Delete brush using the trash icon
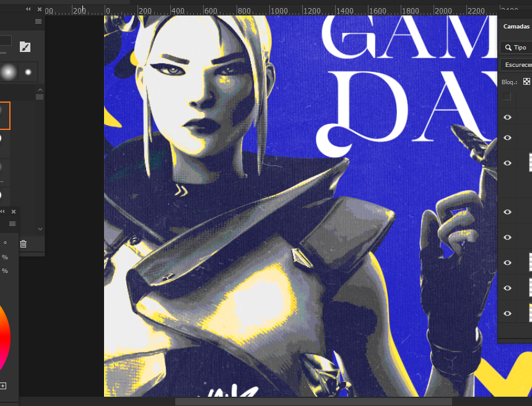This screenshot has height=406, width=532. tap(23, 244)
